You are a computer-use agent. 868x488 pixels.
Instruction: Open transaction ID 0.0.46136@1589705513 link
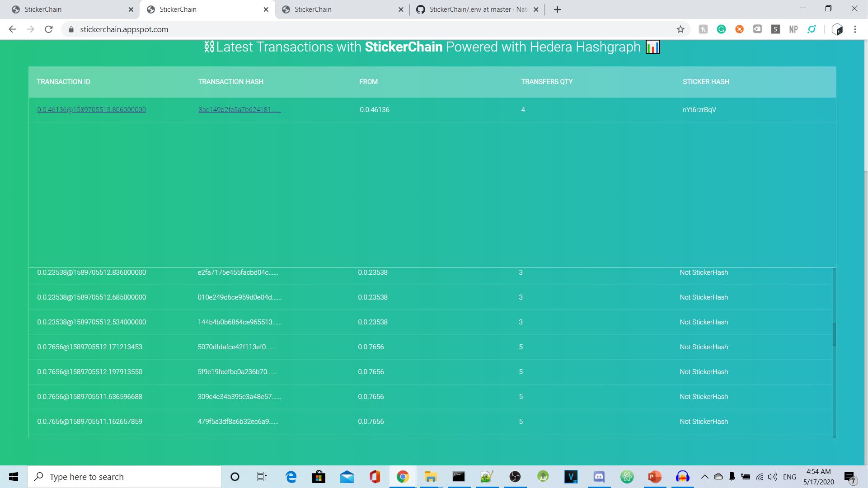coord(91,110)
